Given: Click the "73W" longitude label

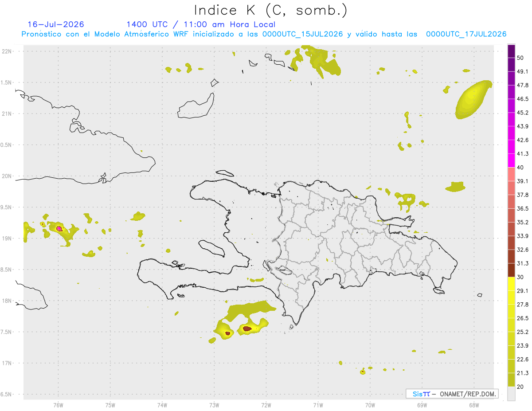Looking at the screenshot, I should [x=214, y=405].
